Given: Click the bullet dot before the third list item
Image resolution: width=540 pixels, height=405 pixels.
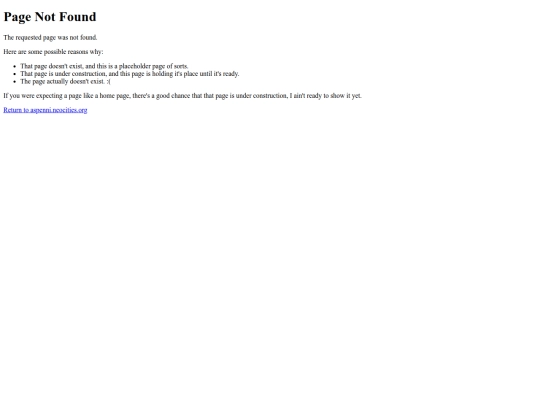Looking at the screenshot, I should [14, 82].
